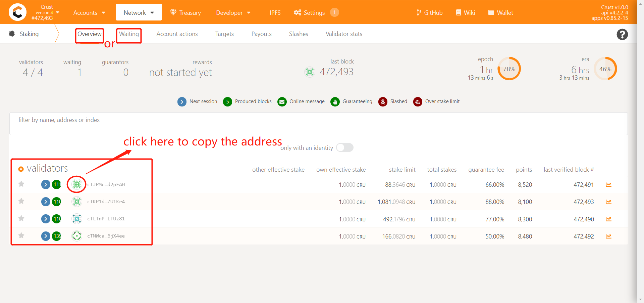Copy address via cTJPMc...d2pFAH identicon
Image resolution: width=644 pixels, height=303 pixels.
click(x=77, y=184)
